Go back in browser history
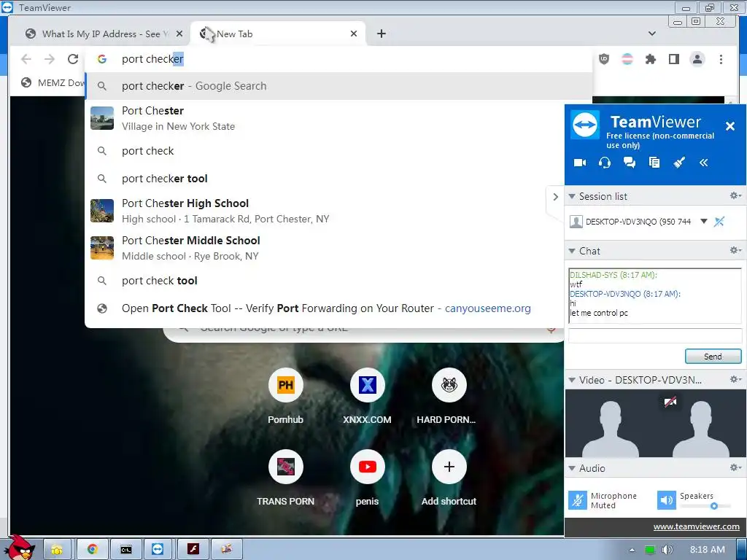 [26, 59]
